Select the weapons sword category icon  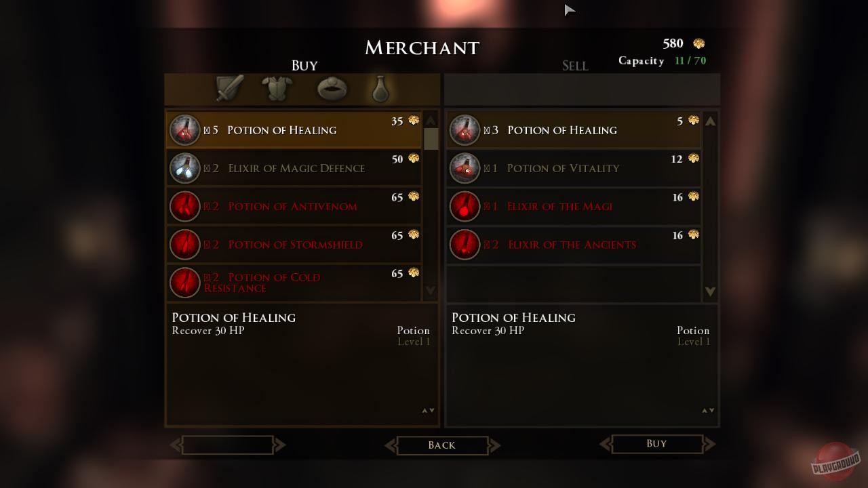pos(230,89)
